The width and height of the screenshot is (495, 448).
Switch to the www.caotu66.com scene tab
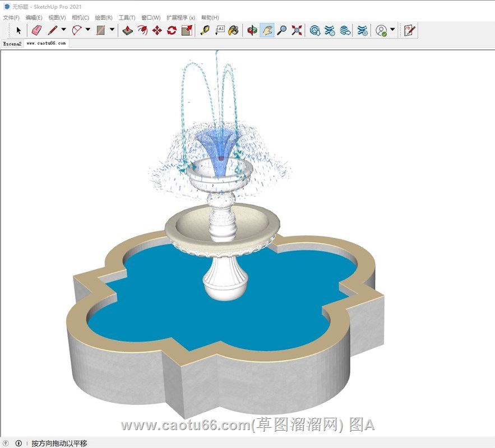click(46, 43)
